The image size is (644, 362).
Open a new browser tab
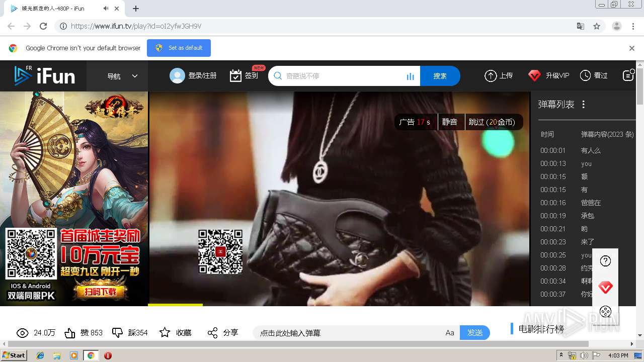(x=136, y=9)
